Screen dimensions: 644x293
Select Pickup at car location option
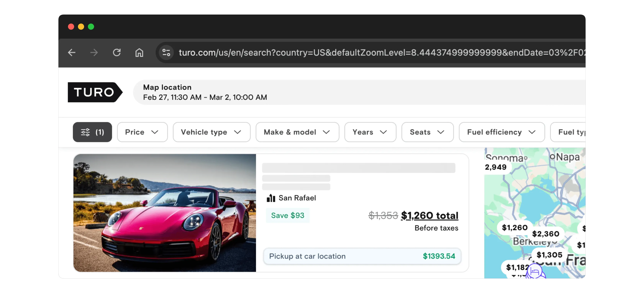tap(362, 256)
